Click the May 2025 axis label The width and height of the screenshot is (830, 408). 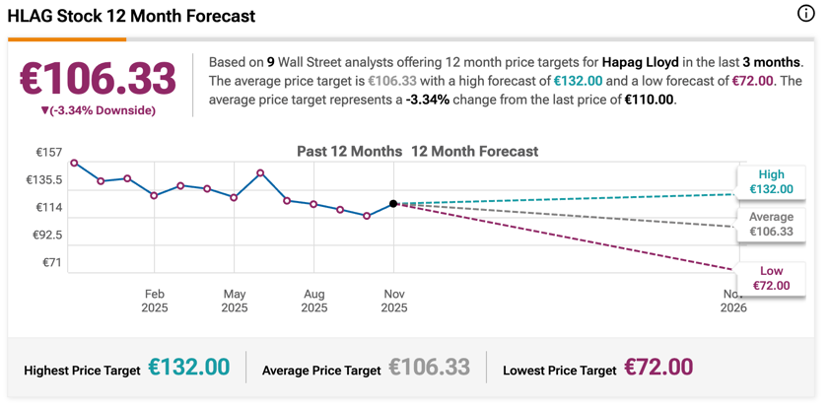point(234,301)
